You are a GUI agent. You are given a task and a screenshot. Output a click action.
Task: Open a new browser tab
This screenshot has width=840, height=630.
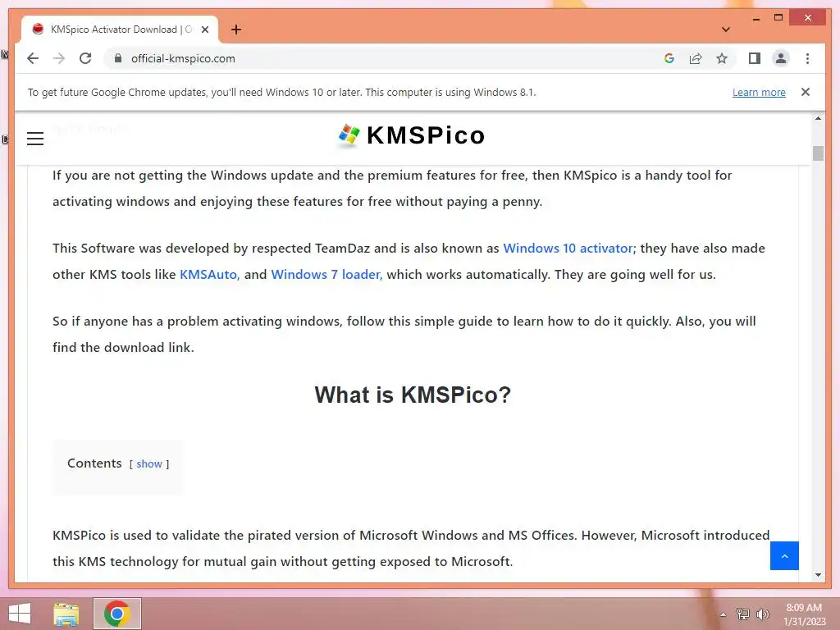[235, 30]
